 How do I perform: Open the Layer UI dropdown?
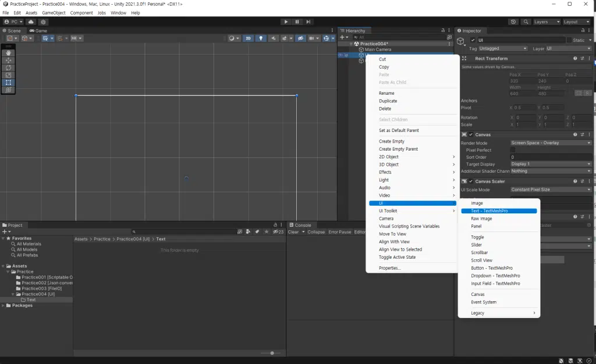point(569,49)
